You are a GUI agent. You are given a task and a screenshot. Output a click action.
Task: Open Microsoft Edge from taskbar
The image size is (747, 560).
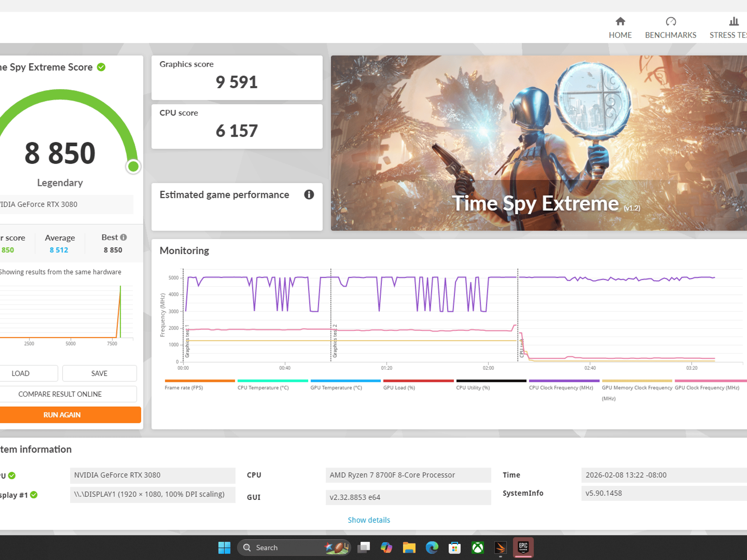coord(432,548)
